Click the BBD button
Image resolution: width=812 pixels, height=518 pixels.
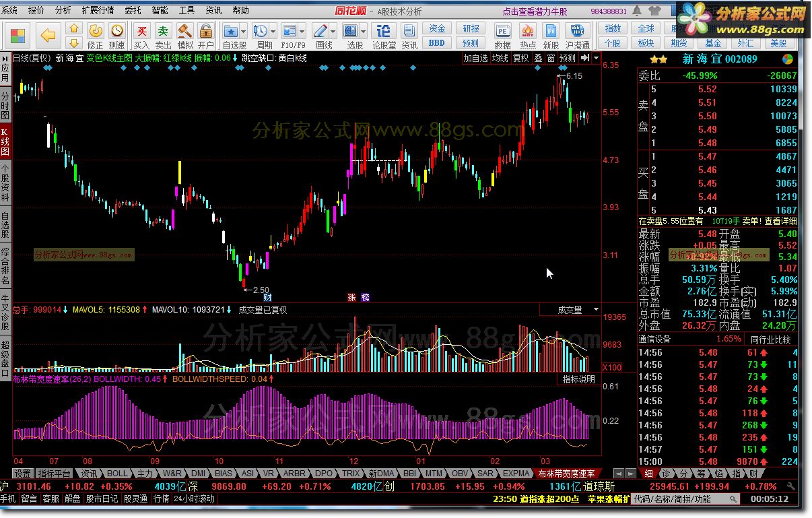pos(438,42)
